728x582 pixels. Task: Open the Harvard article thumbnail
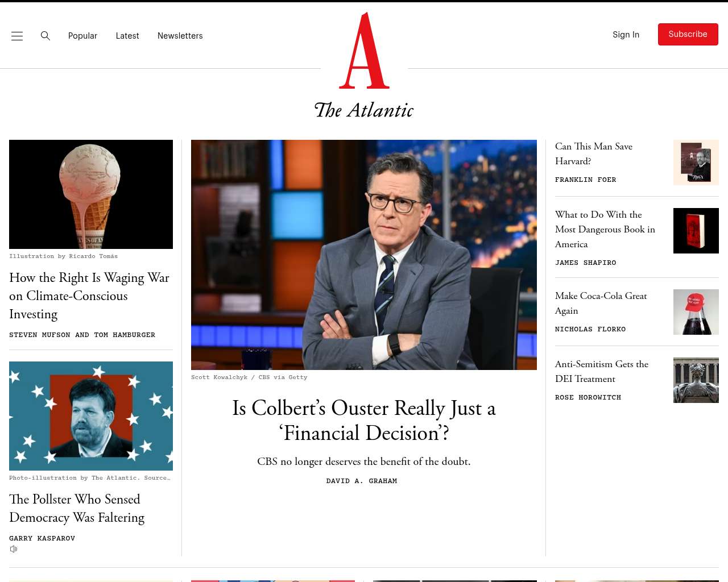pyautogui.click(x=696, y=163)
